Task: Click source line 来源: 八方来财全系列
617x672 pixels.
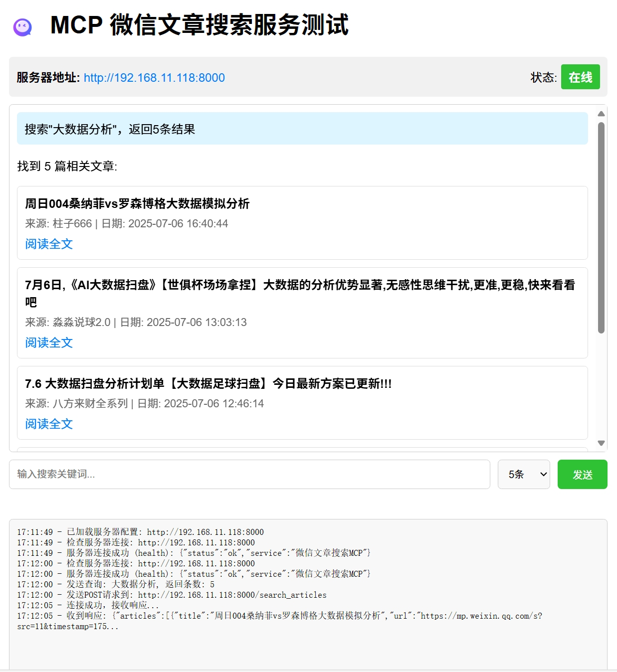Action: (x=144, y=403)
